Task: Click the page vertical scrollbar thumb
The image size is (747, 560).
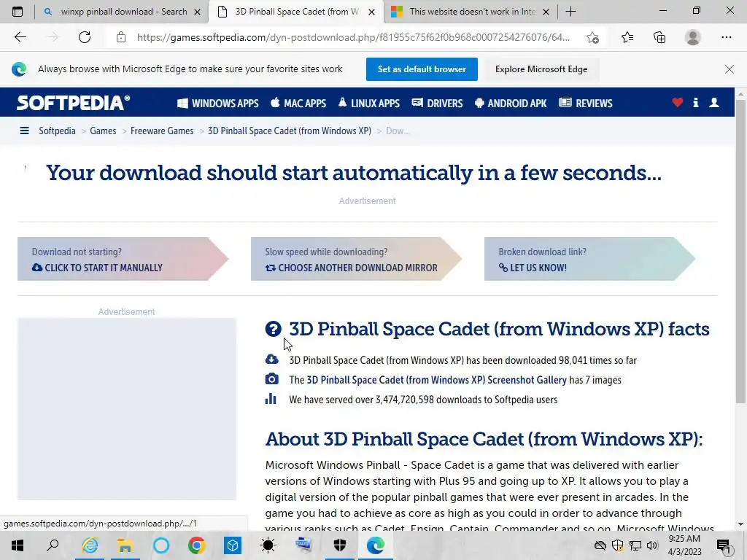Action: (740, 252)
